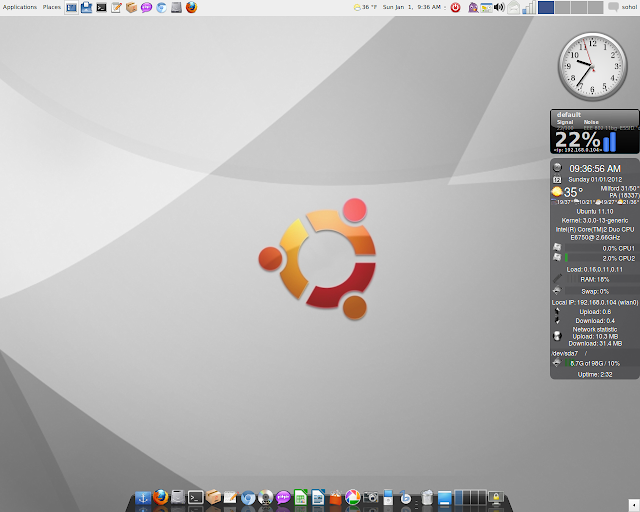Launch Banshee music player from dock
This screenshot has height=512, width=640.
click(405, 497)
